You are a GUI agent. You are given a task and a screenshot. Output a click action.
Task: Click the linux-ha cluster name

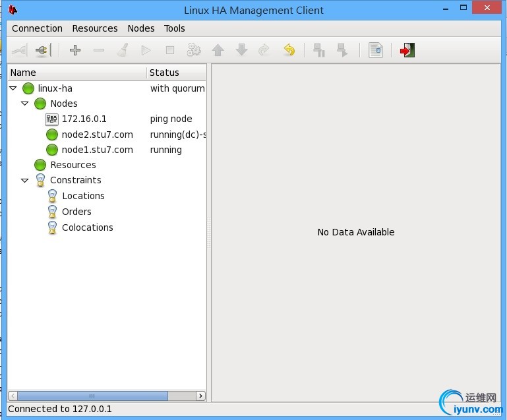[x=55, y=88]
